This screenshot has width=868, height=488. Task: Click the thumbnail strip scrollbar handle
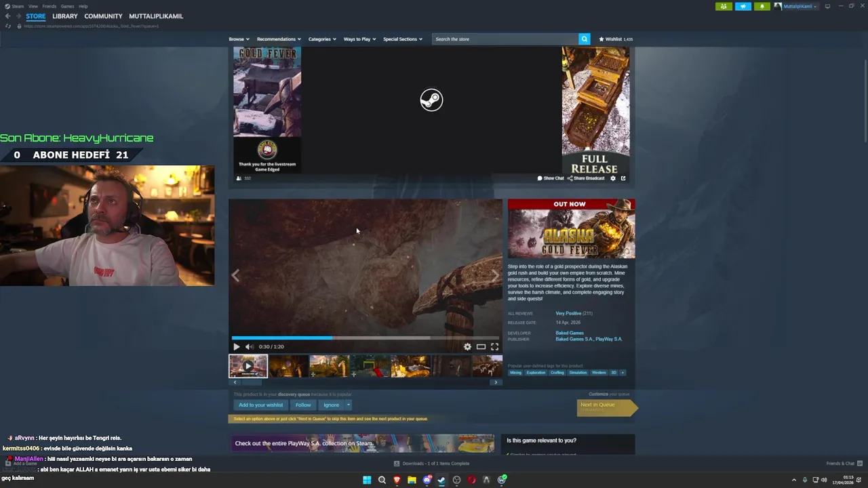[x=252, y=382]
